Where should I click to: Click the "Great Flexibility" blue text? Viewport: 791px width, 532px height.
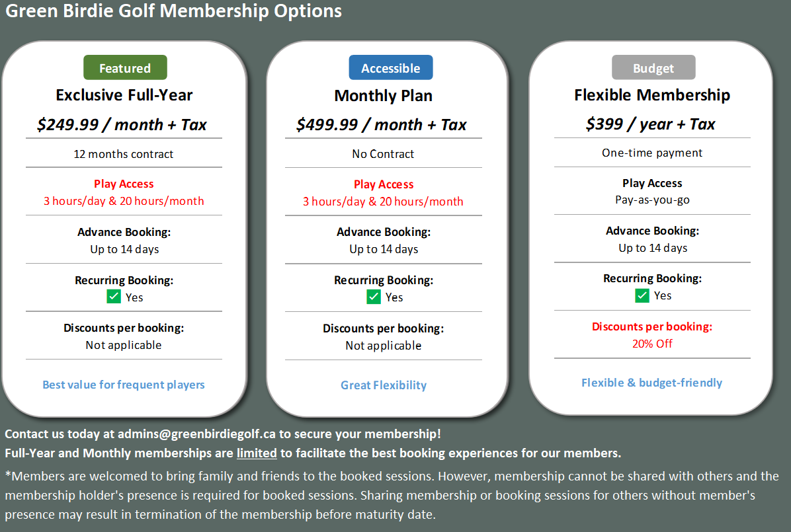pyautogui.click(x=384, y=385)
